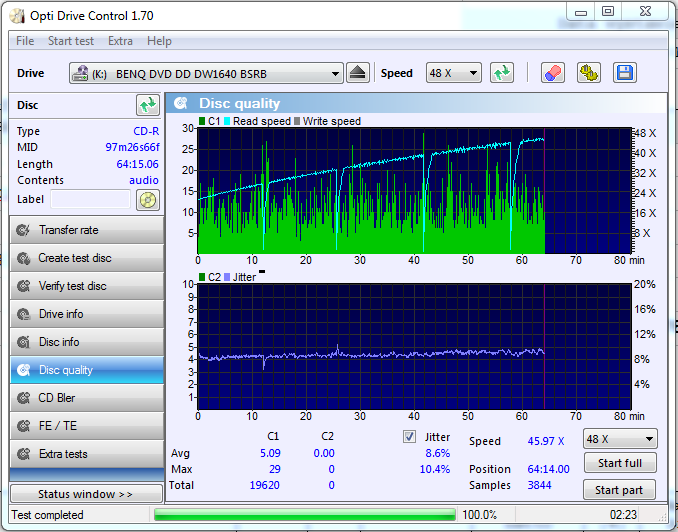The height and width of the screenshot is (532, 678).
Task: Select the Disc quality panel
Action: click(87, 370)
